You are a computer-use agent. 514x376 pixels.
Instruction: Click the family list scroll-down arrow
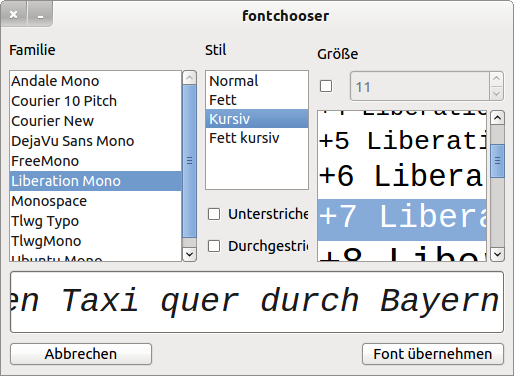(189, 254)
